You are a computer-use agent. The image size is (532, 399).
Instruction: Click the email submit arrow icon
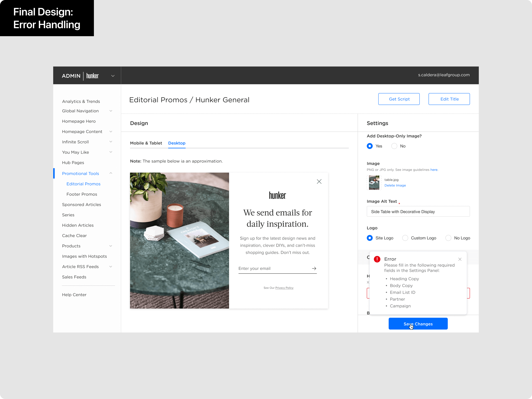coord(314,268)
